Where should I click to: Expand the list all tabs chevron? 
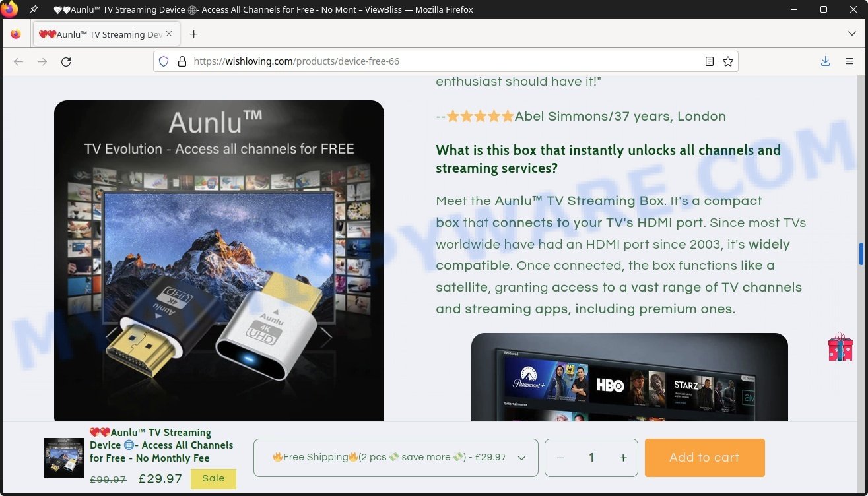[x=851, y=34]
